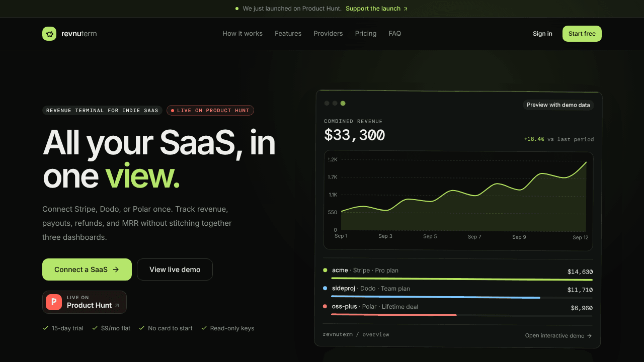Click the Sign in link
Image resolution: width=644 pixels, height=362 pixels.
click(x=542, y=34)
